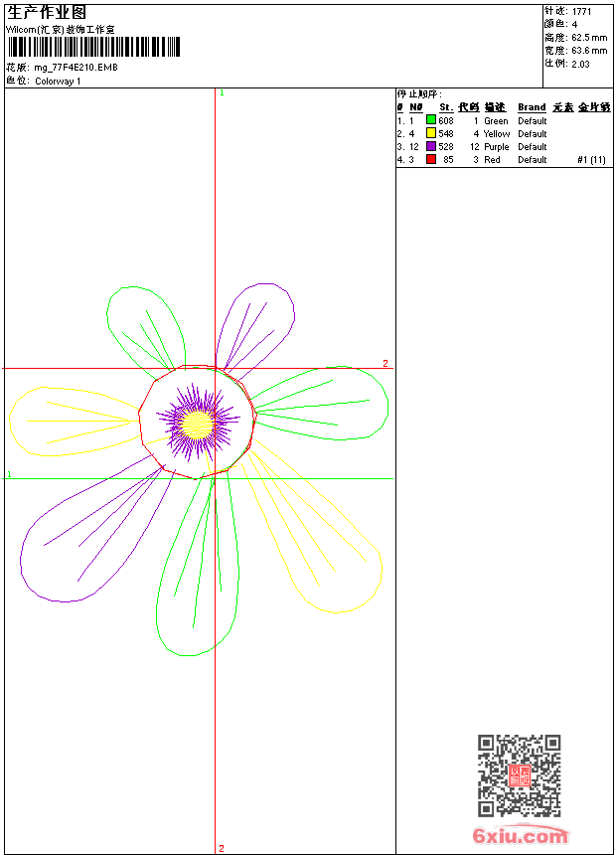Click the barcode under the title
The height and width of the screenshot is (855, 616).
(x=93, y=48)
